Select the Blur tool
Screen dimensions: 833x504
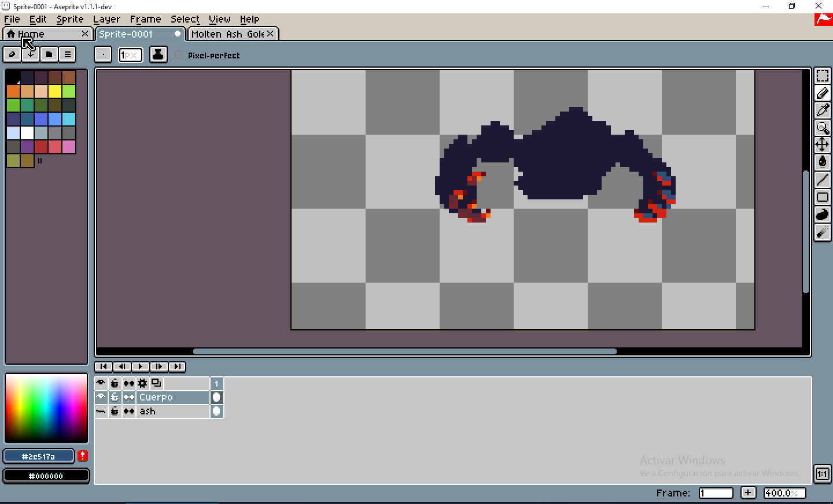(x=822, y=232)
